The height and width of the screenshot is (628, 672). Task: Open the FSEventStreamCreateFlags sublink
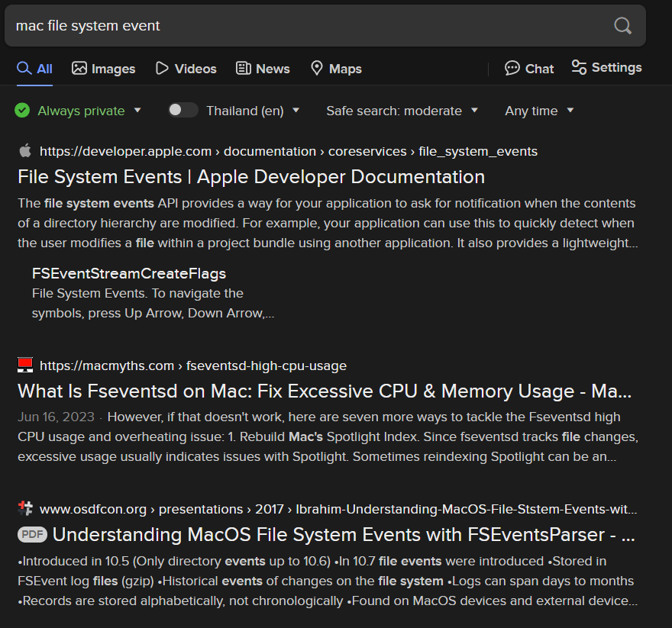tap(129, 273)
